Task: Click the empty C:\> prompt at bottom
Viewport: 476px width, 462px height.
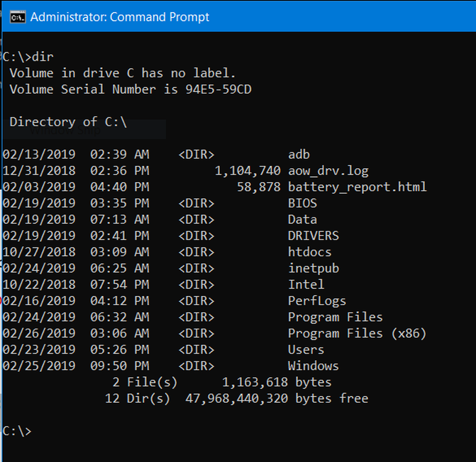Action: pyautogui.click(x=17, y=431)
